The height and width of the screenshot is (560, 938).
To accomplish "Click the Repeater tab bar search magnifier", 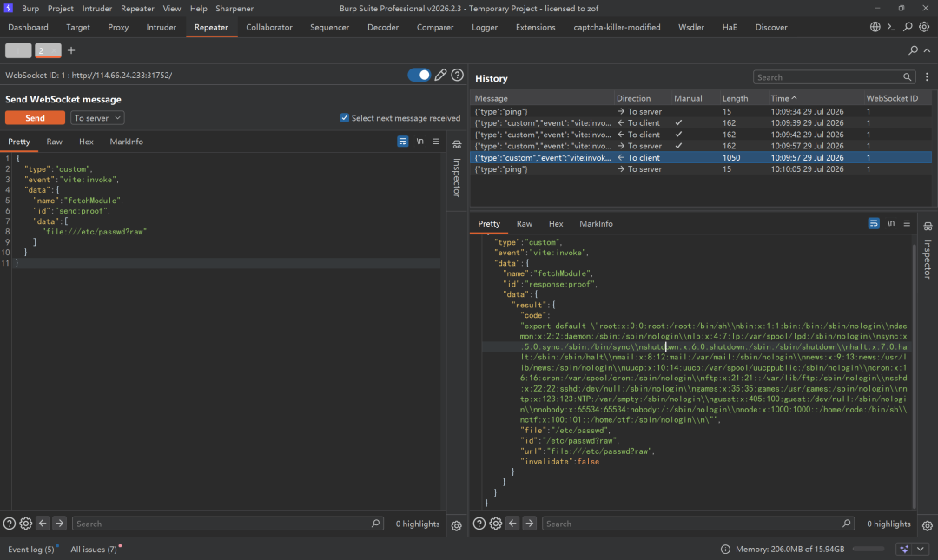I will tap(913, 50).
